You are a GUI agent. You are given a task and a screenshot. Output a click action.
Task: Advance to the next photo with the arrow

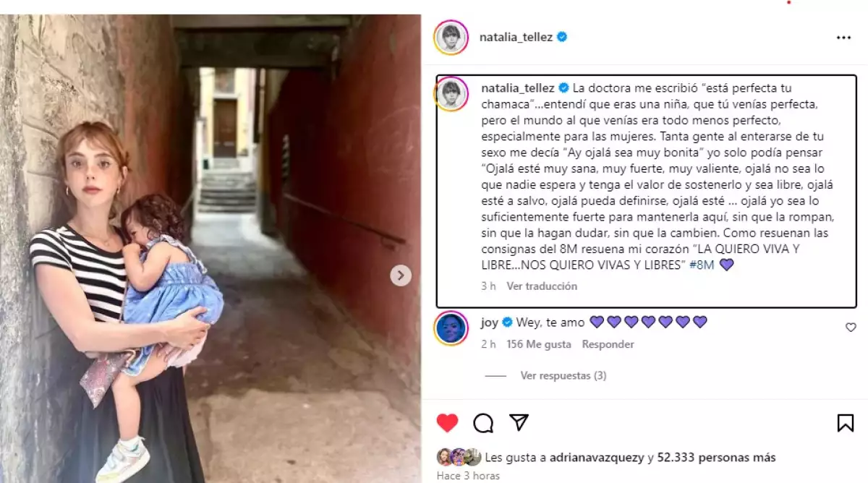[x=401, y=275]
